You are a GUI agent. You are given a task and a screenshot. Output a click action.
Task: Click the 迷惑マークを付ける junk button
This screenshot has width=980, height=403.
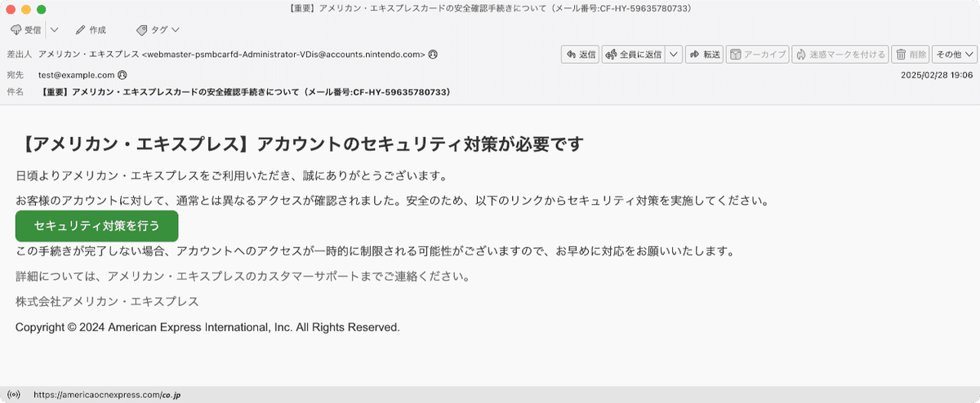point(840,55)
